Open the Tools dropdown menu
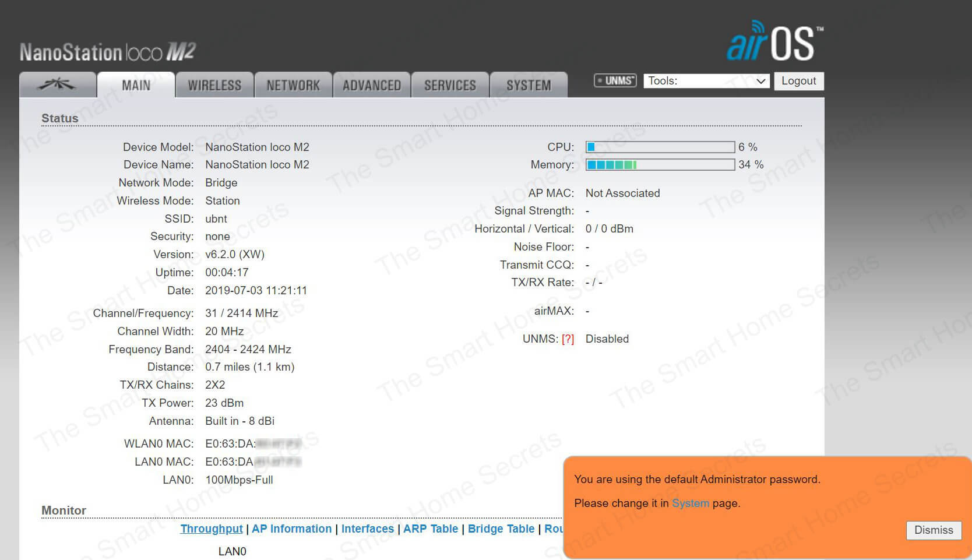Screen dimensions: 972x560 coord(706,81)
